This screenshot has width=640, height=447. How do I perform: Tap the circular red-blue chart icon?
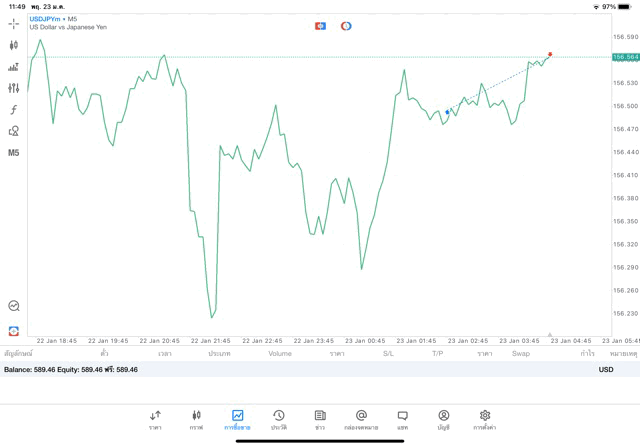[x=346, y=25]
